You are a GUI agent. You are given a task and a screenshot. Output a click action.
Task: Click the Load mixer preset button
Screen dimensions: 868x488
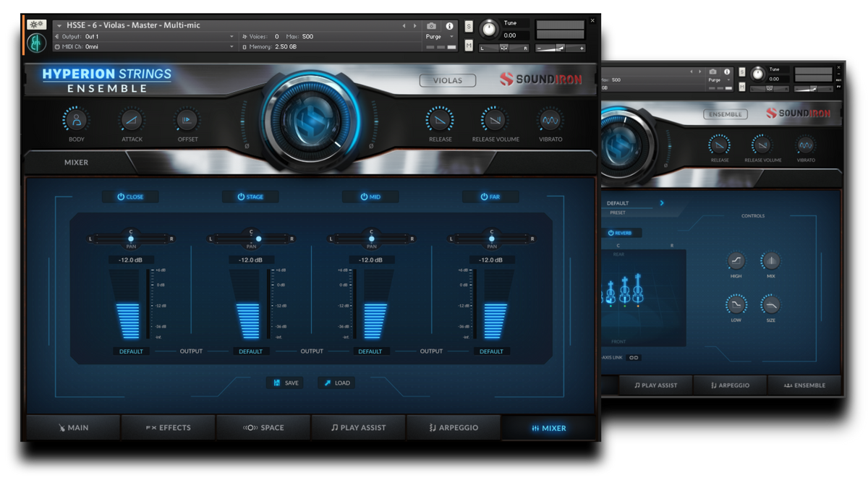coord(336,383)
